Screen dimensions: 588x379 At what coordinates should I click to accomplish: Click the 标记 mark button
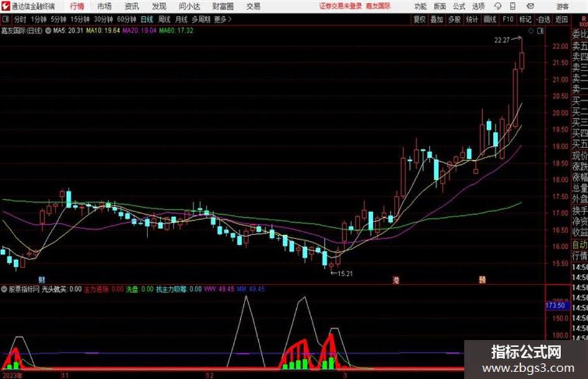(x=525, y=19)
